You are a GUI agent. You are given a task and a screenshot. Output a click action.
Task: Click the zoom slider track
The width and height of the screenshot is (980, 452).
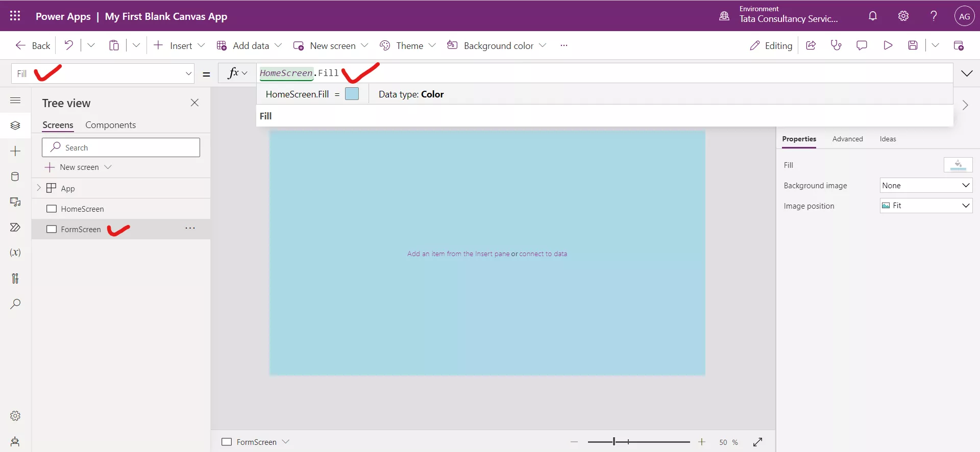click(639, 442)
